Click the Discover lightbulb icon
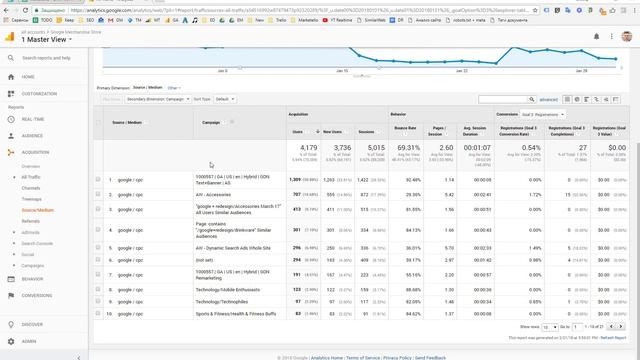 (x=11, y=324)
